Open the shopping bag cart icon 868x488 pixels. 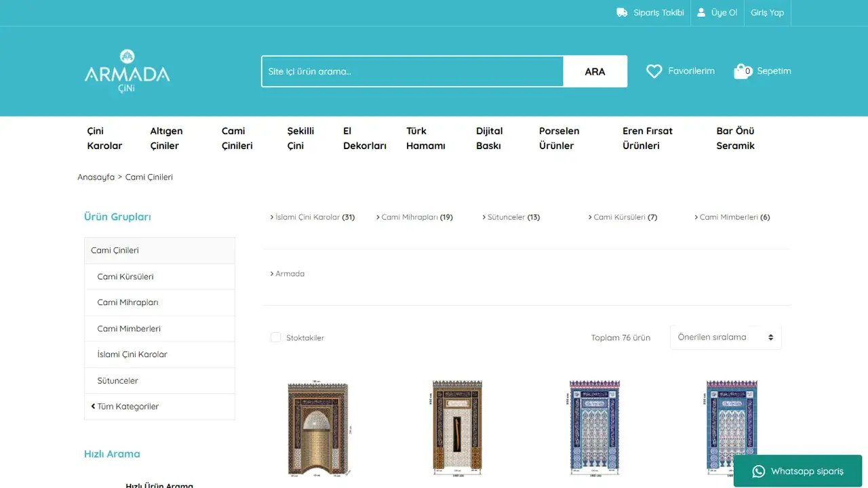point(743,71)
